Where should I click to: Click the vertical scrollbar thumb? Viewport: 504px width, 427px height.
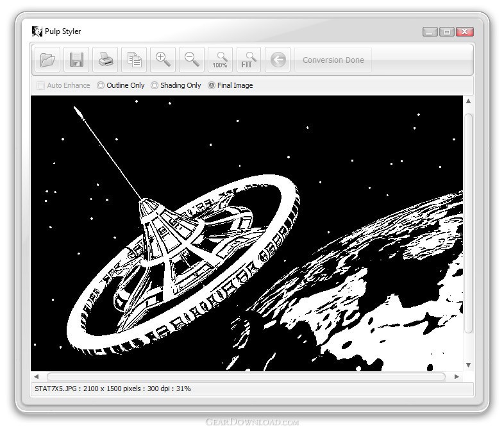[x=468, y=223]
